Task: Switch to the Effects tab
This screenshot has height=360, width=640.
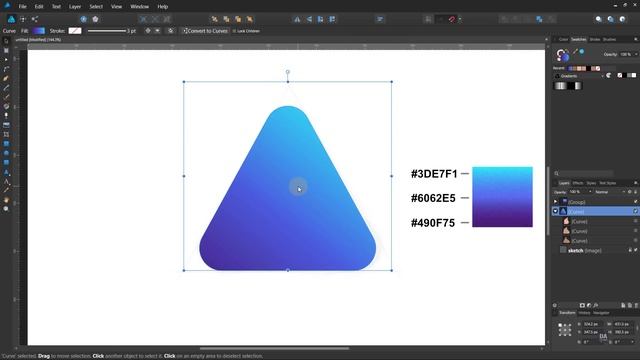Action: [578, 183]
